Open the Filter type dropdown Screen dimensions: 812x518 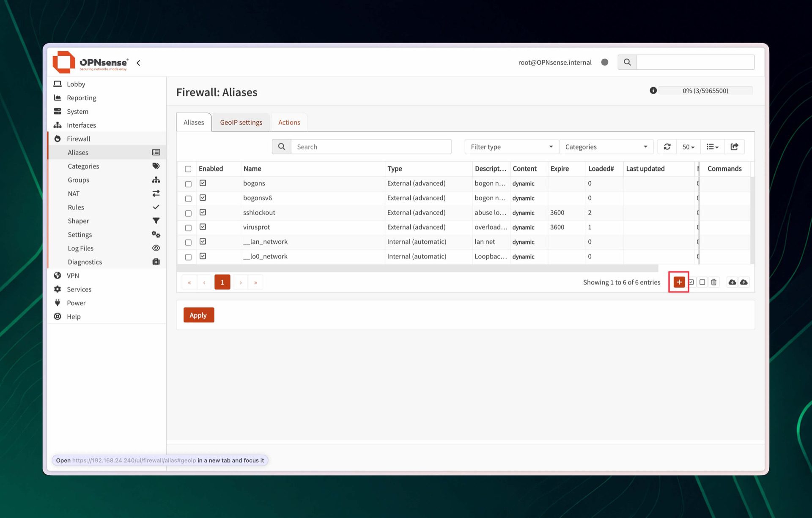coord(511,147)
